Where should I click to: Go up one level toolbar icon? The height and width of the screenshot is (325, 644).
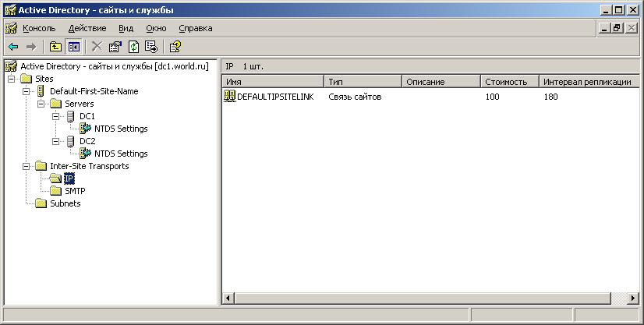55,47
